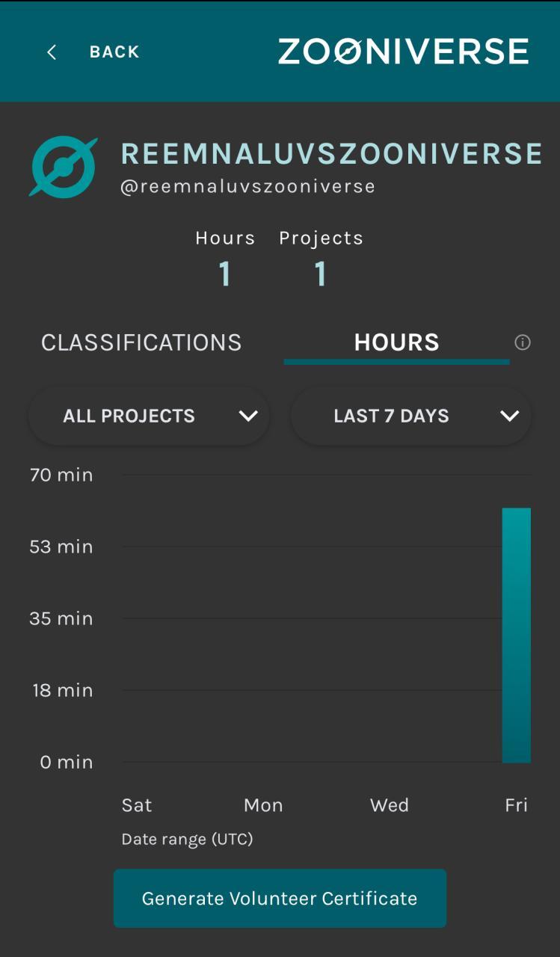Image resolution: width=560 pixels, height=957 pixels.
Task: Click the Friday bar in the chart
Action: [x=516, y=636]
